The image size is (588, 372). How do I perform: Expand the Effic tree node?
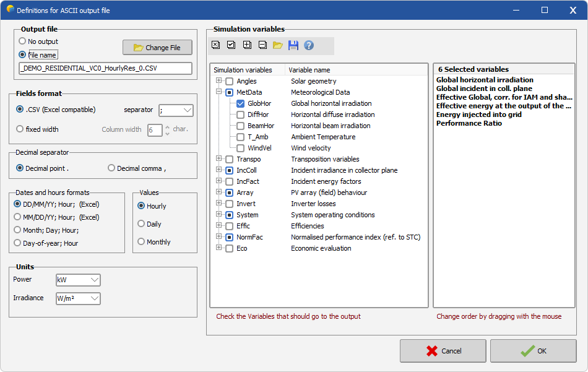pyautogui.click(x=218, y=225)
